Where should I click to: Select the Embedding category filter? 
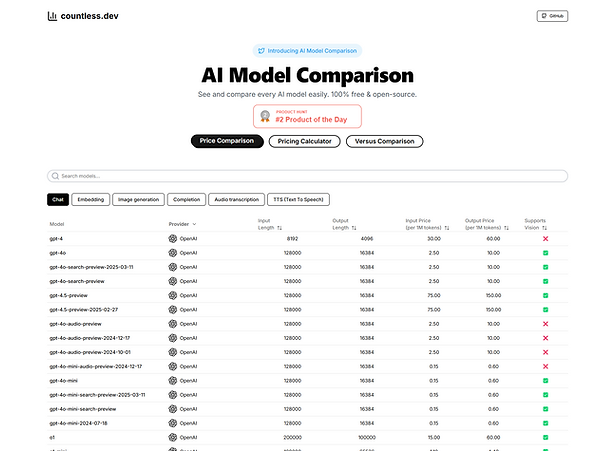tap(91, 200)
